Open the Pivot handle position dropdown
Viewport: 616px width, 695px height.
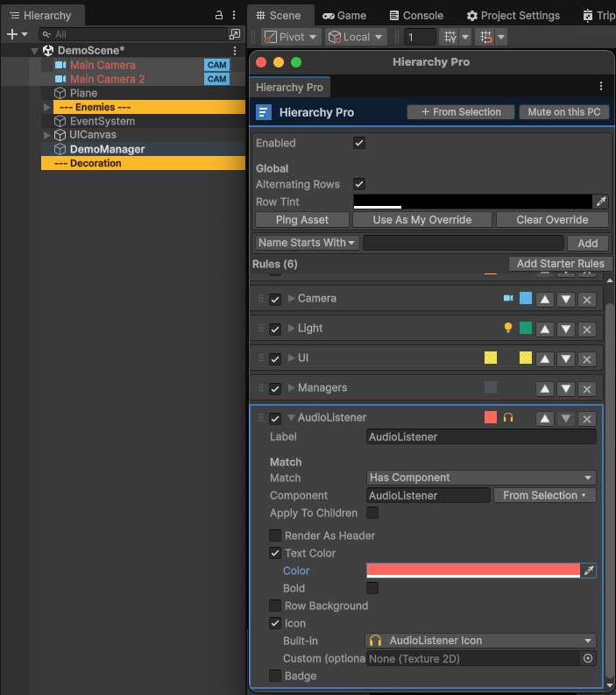click(291, 37)
